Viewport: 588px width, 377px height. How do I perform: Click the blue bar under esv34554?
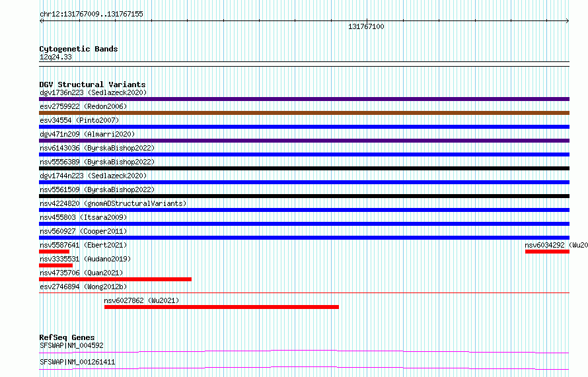[304, 127]
